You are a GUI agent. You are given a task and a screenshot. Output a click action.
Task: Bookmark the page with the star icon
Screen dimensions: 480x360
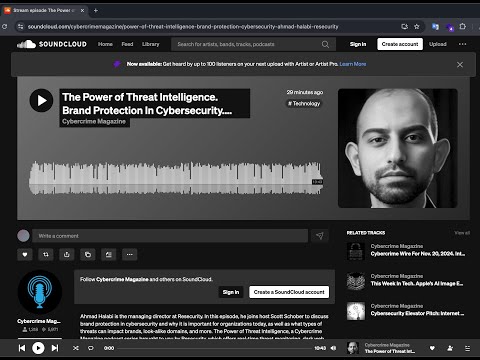tap(417, 27)
